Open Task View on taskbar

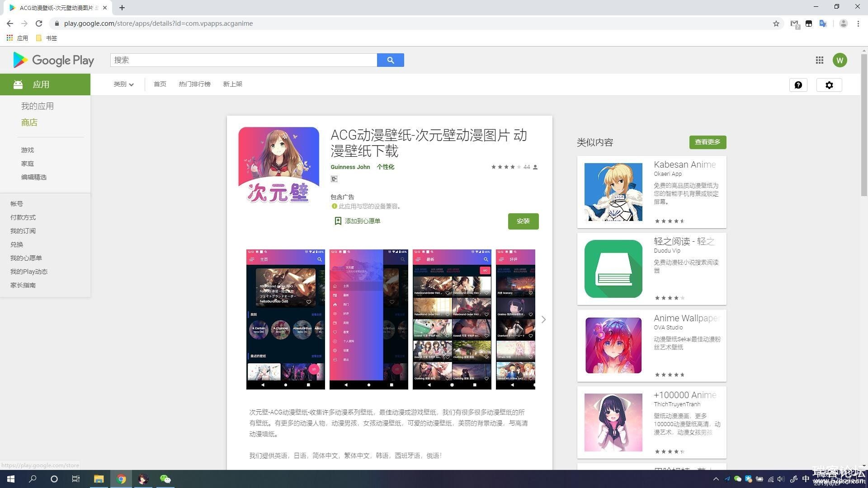(76, 479)
